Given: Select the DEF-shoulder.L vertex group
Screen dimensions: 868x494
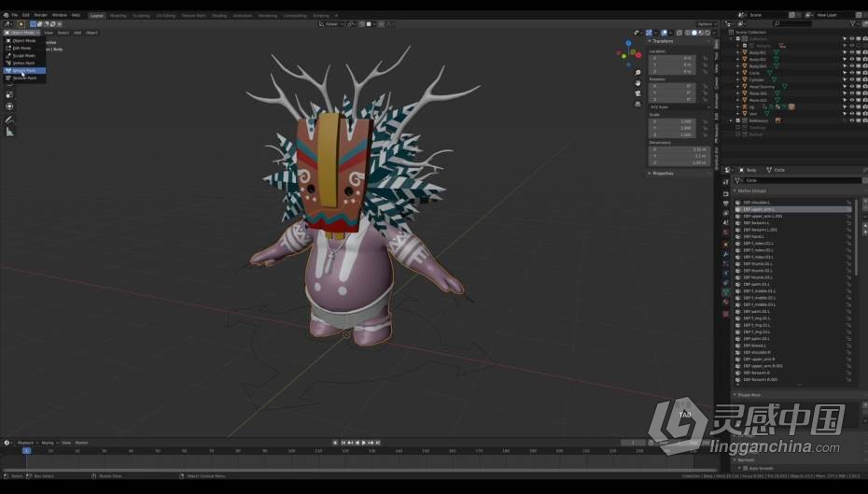Looking at the screenshot, I should (x=792, y=203).
